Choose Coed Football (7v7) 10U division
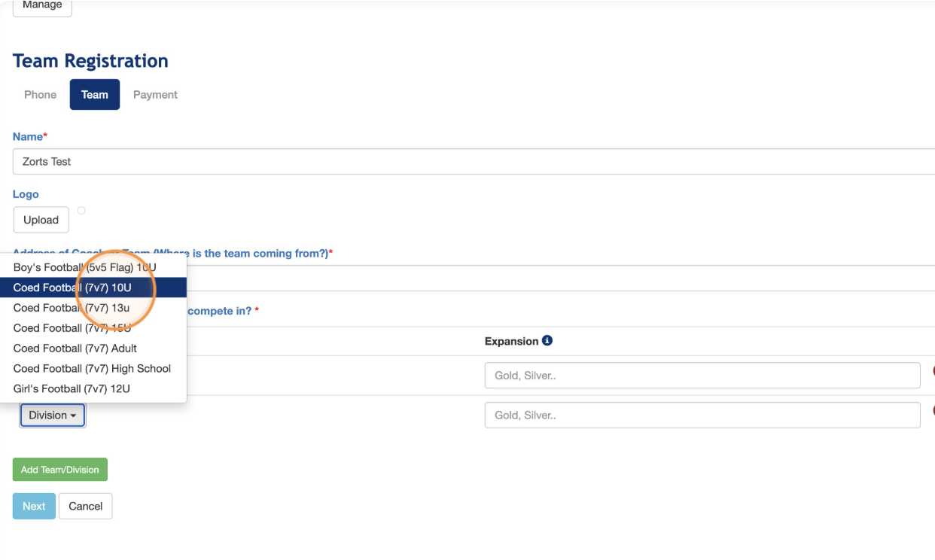935x560 pixels. pos(72,288)
